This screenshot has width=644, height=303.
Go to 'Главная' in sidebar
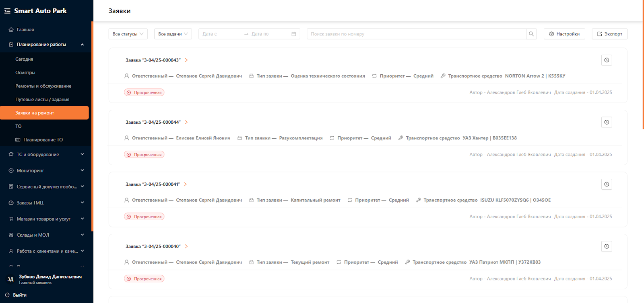tap(25, 30)
